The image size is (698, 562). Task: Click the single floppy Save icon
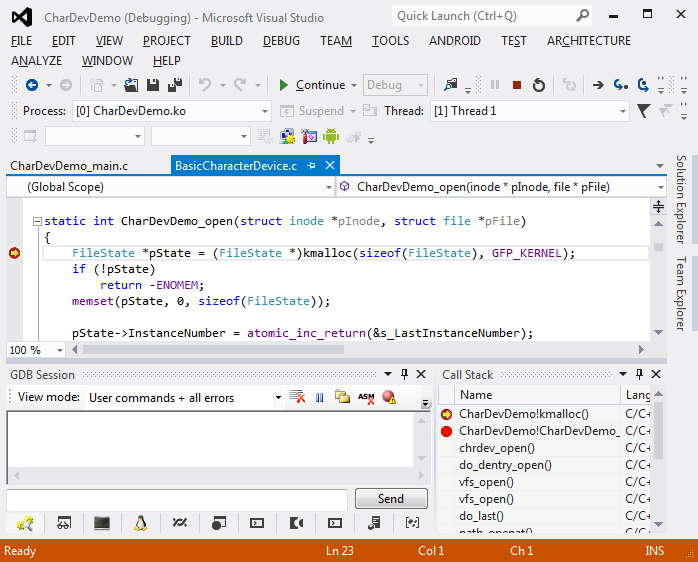pyautogui.click(x=153, y=85)
